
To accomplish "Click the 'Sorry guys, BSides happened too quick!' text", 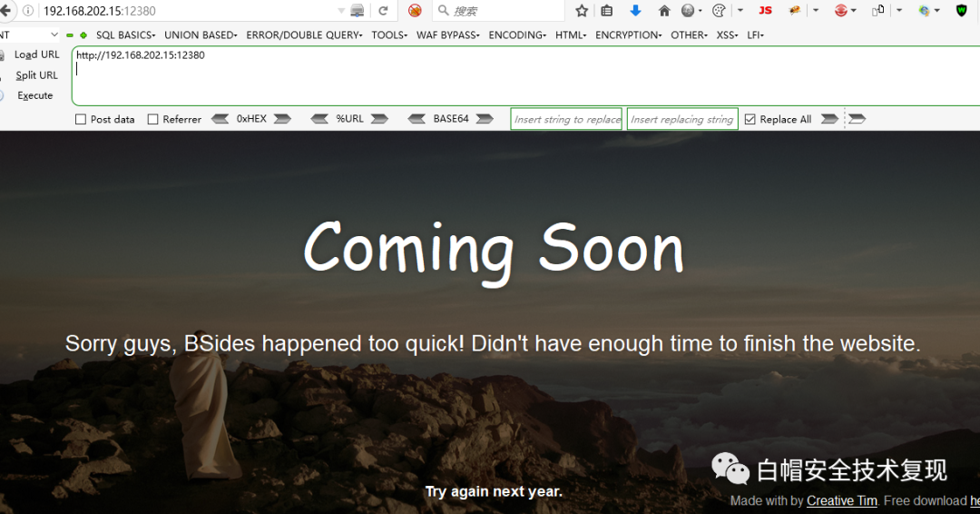I will click(265, 344).
